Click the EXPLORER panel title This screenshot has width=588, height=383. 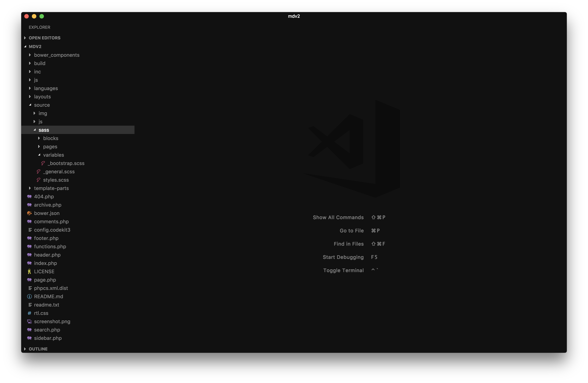(39, 27)
